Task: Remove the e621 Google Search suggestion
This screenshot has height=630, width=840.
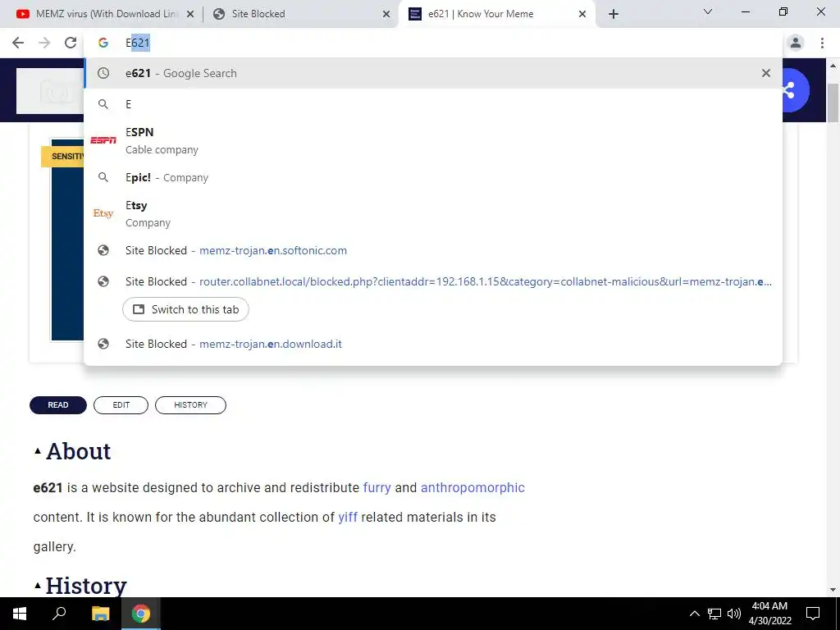Action: coord(766,73)
